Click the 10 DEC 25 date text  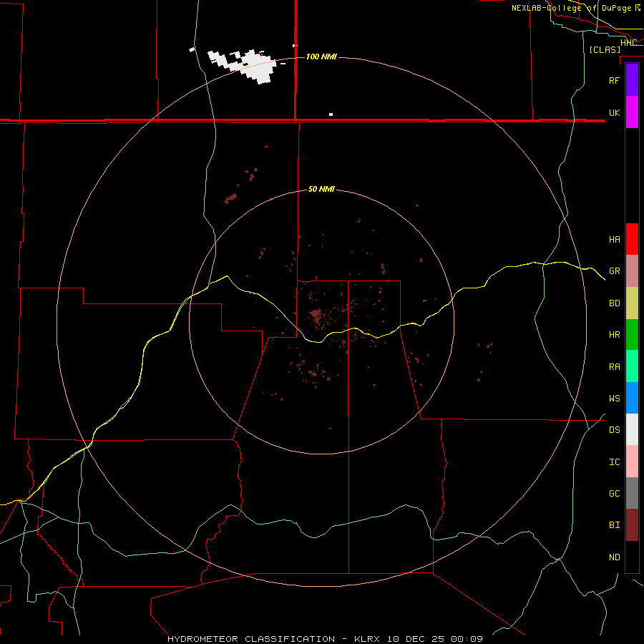coord(415,639)
